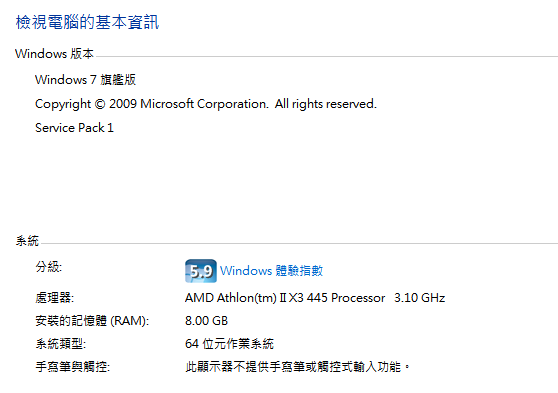558x393 pixels.
Task: Click the Service Pack 1 text
Action: point(74,127)
